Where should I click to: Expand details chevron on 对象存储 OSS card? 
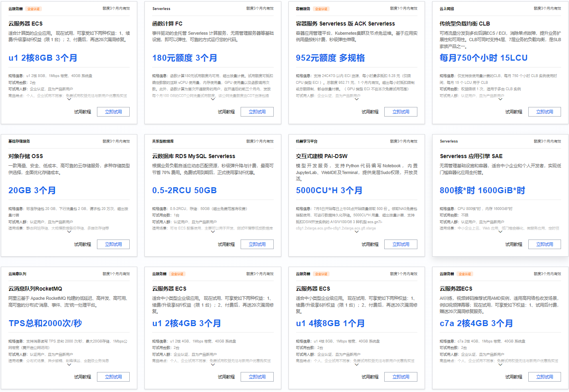point(69,232)
